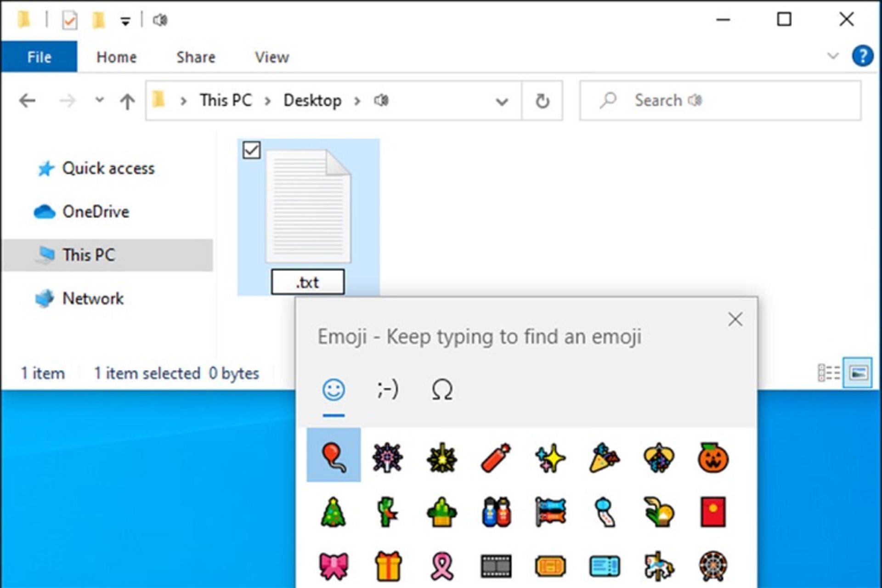Select the orange ticket emoji
The height and width of the screenshot is (588, 882).
550,566
